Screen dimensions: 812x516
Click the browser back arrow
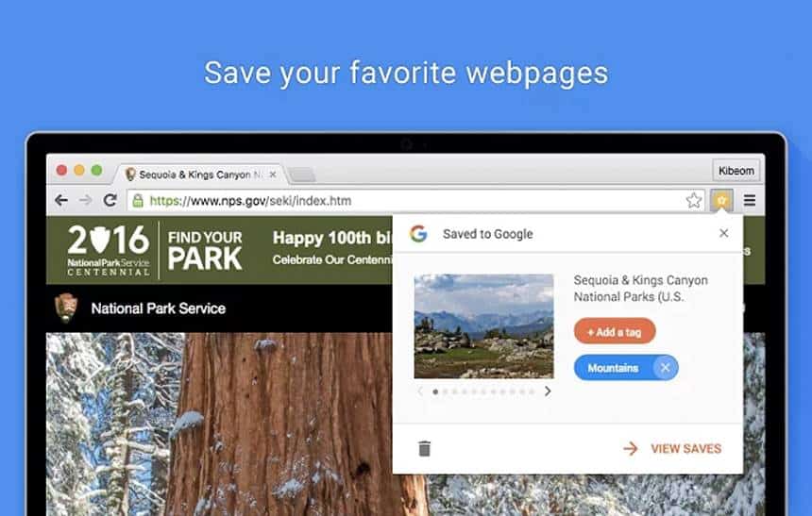pos(61,200)
